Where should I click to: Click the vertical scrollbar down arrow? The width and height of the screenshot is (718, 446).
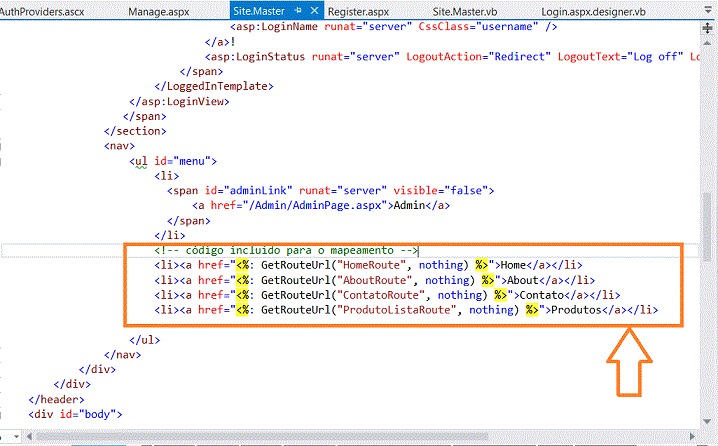[707, 421]
